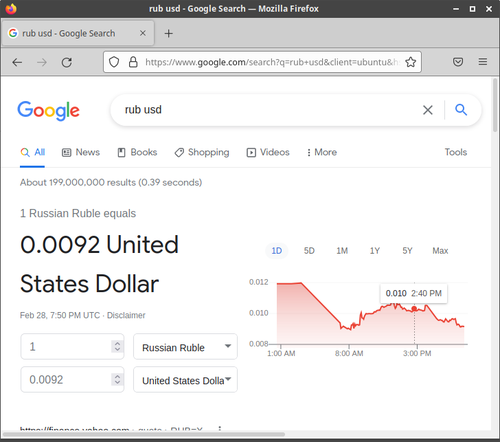This screenshot has width=500, height=442.
Task: Open the Disclaimer link
Action: 126,315
